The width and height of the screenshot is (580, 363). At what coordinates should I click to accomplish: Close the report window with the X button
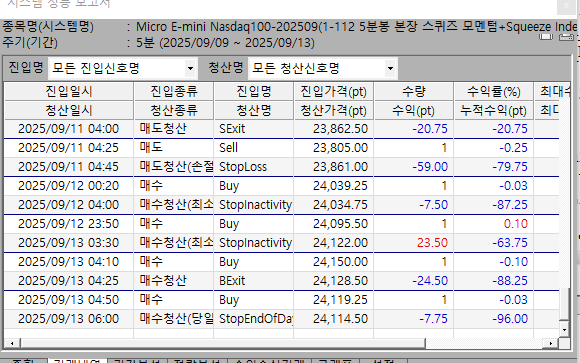coord(566,6)
